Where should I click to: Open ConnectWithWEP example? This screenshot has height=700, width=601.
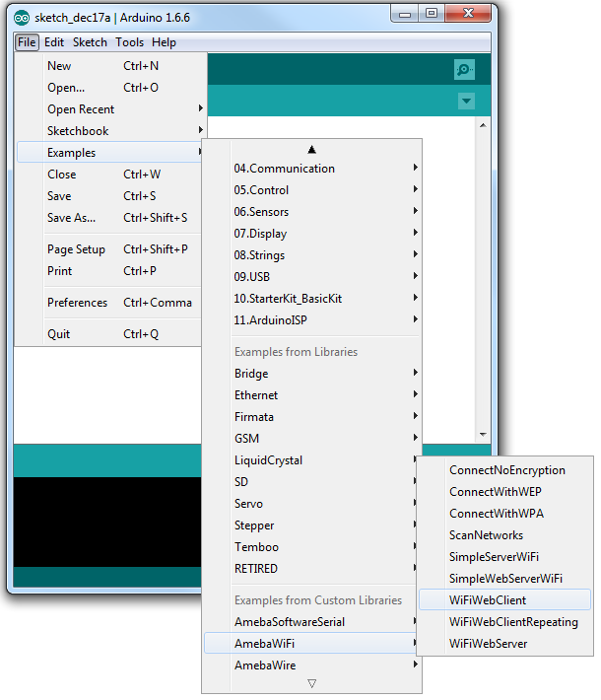(504, 492)
